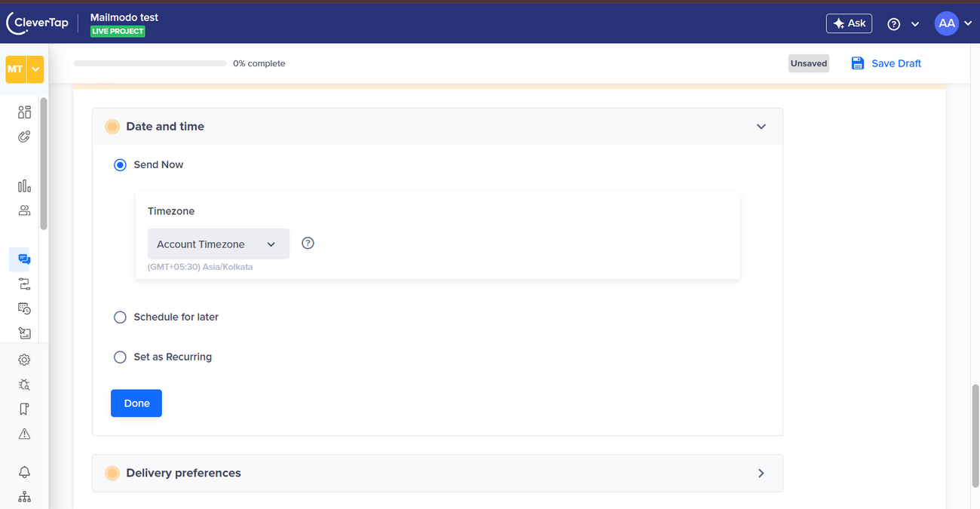Click Save Draft
This screenshot has width=980, height=509.
click(x=887, y=63)
